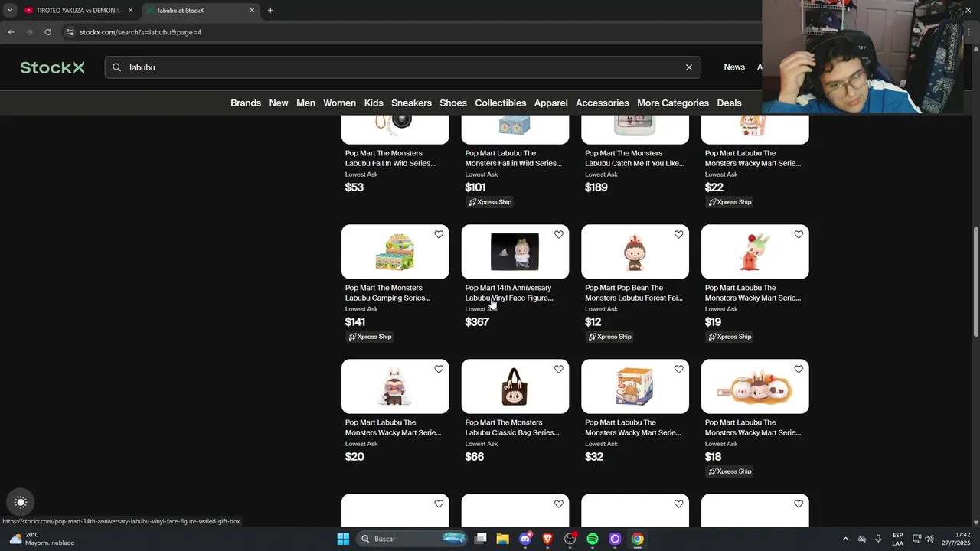The image size is (980, 551).
Task: Click the address bar URL
Action: tap(141, 32)
